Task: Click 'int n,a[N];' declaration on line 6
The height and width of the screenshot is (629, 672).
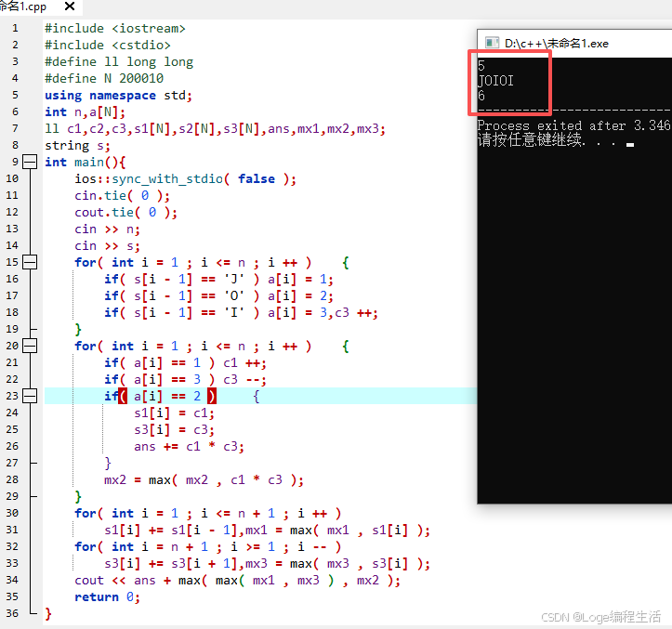Action: pos(86,112)
